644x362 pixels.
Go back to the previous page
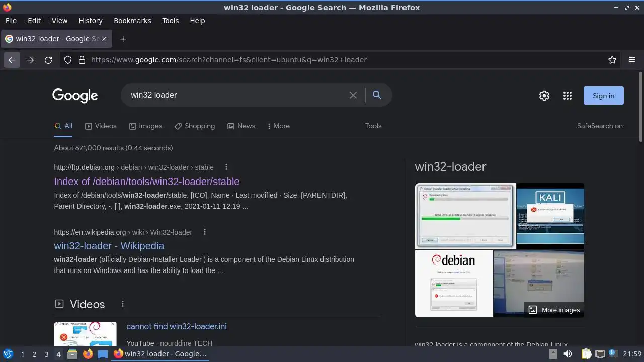pyautogui.click(x=12, y=60)
